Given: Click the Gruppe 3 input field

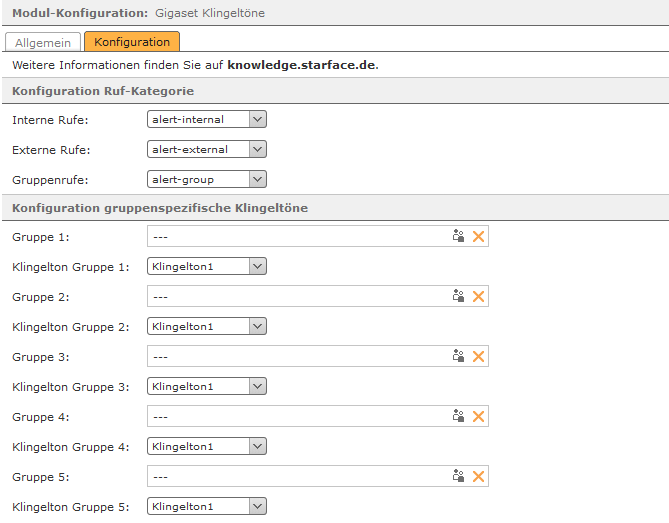Looking at the screenshot, I should point(318,356).
